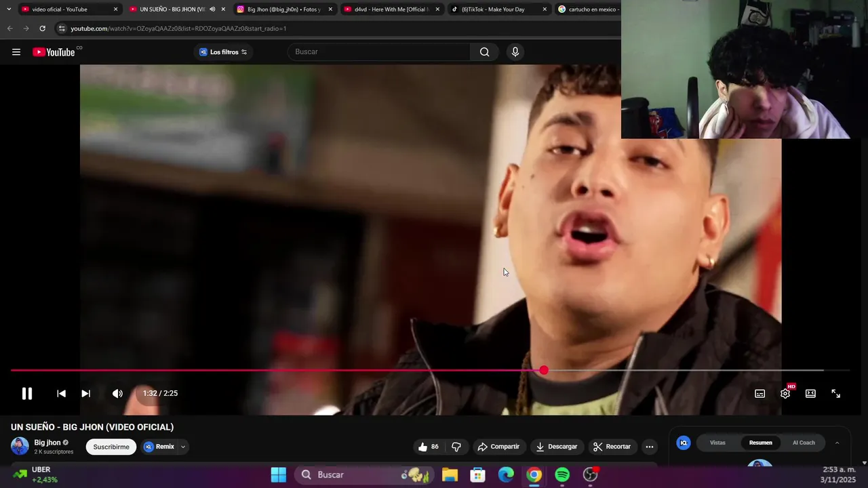Open the UBER stock widget
Image resolution: width=868 pixels, height=488 pixels.
[35, 474]
